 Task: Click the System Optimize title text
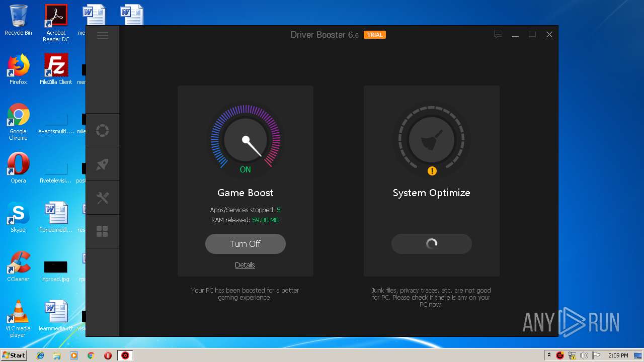click(432, 193)
